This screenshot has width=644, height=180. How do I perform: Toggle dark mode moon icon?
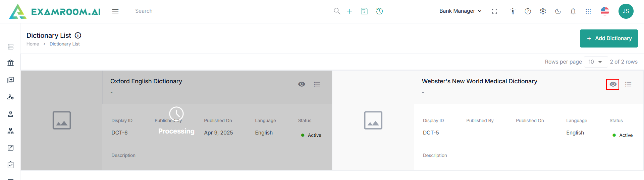coord(558,11)
